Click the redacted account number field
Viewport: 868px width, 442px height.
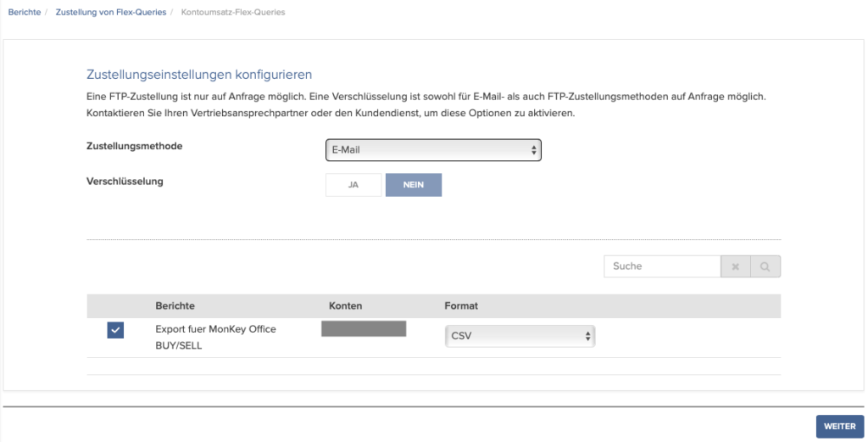[364, 328]
